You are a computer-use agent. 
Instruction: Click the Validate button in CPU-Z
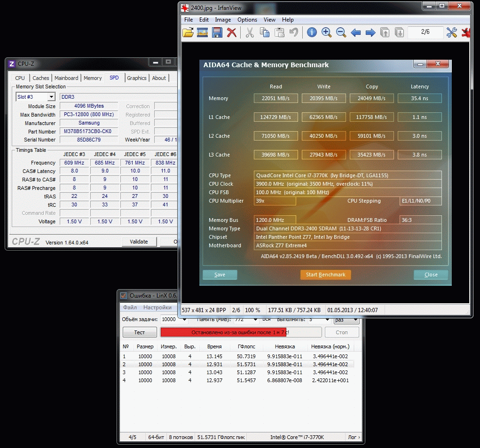click(139, 242)
